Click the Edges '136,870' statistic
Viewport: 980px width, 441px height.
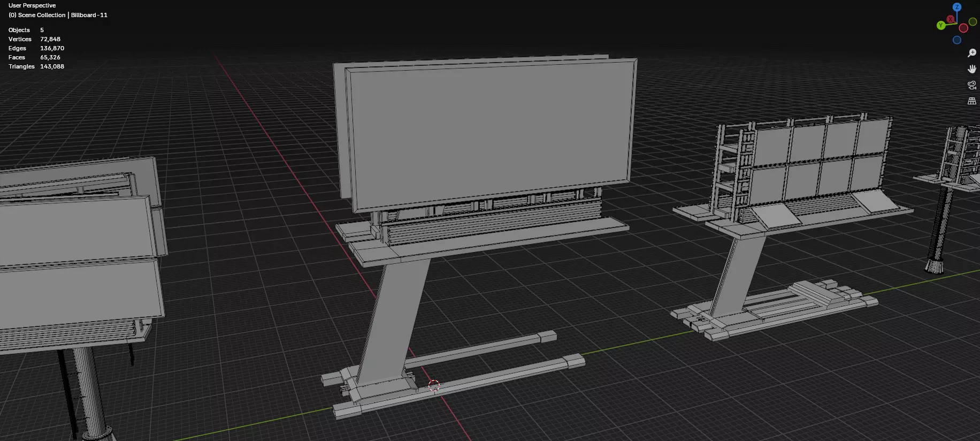(52, 48)
